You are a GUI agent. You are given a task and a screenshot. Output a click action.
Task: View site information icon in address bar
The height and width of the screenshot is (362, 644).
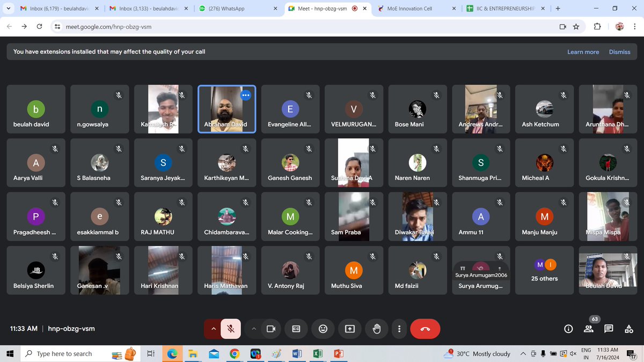coord(57,27)
